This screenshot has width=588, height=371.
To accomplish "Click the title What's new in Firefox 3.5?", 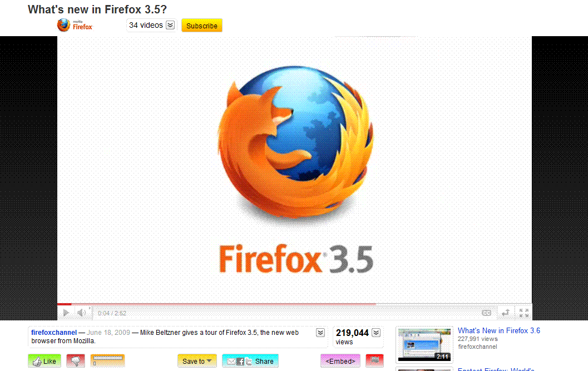I will (x=97, y=9).
